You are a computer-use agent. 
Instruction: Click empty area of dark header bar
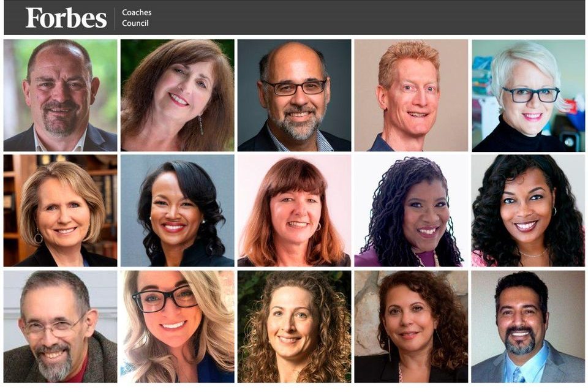[x=367, y=18]
